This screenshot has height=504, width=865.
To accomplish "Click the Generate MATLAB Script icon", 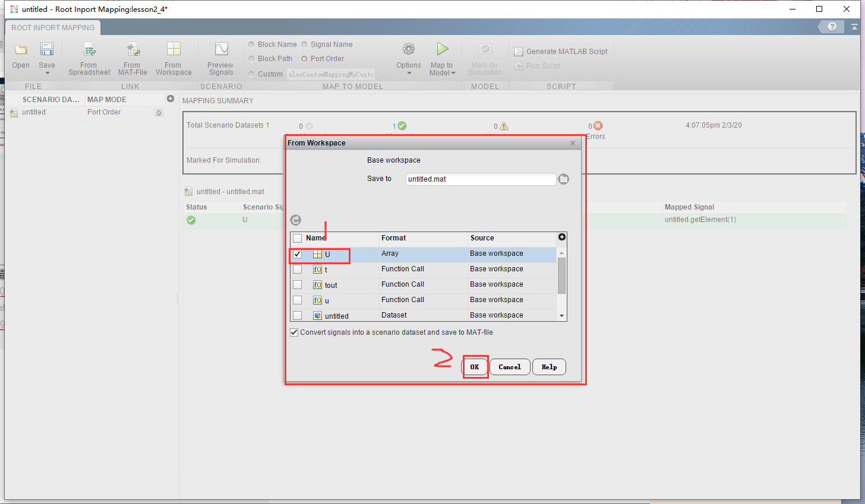I will tap(519, 51).
